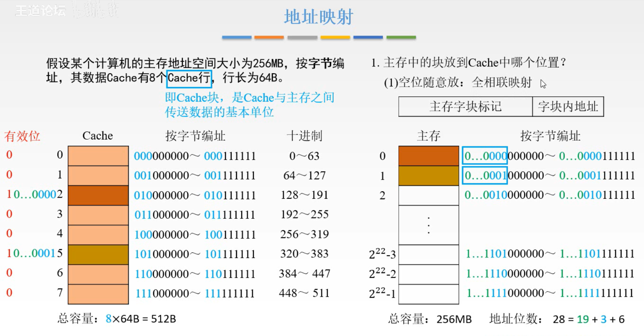The height and width of the screenshot is (336, 644).
Task: Click the 主存字块标记 address field cell
Action: (x=466, y=106)
